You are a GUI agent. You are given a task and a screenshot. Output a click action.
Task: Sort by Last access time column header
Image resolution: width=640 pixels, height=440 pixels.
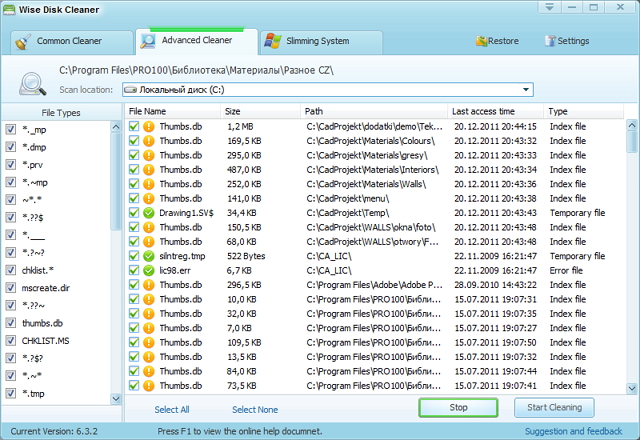pyautogui.click(x=496, y=111)
